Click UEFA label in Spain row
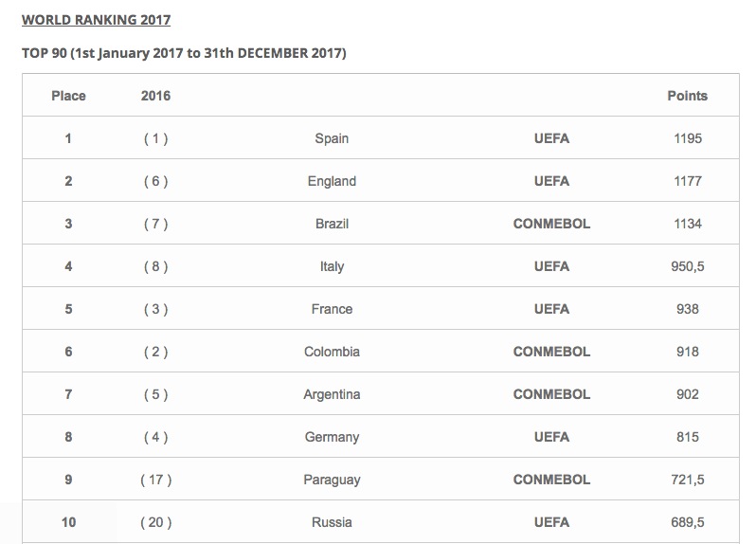 tap(551, 138)
